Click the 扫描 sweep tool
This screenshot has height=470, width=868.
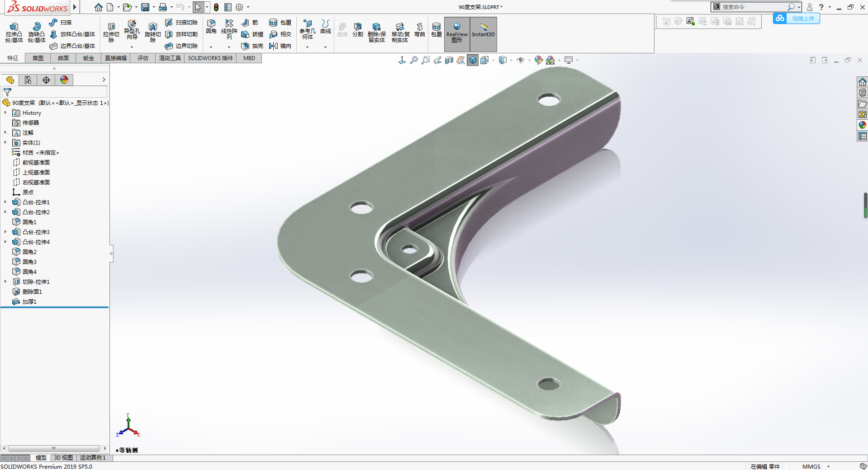pyautogui.click(x=60, y=22)
